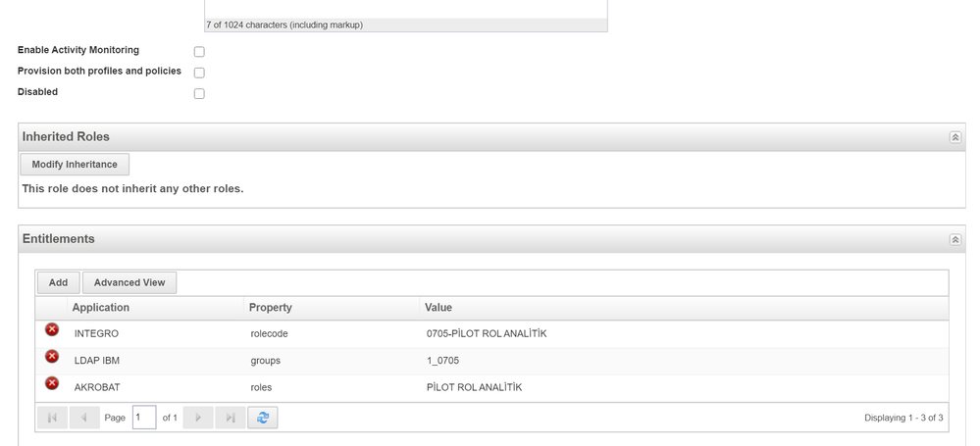Jump to last entitlements page

tap(231, 418)
